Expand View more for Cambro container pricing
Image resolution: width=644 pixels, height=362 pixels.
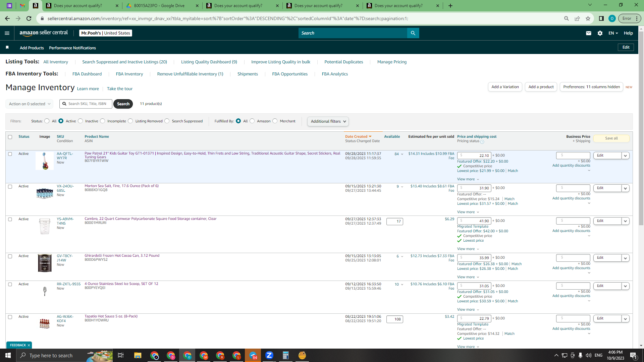click(x=468, y=249)
